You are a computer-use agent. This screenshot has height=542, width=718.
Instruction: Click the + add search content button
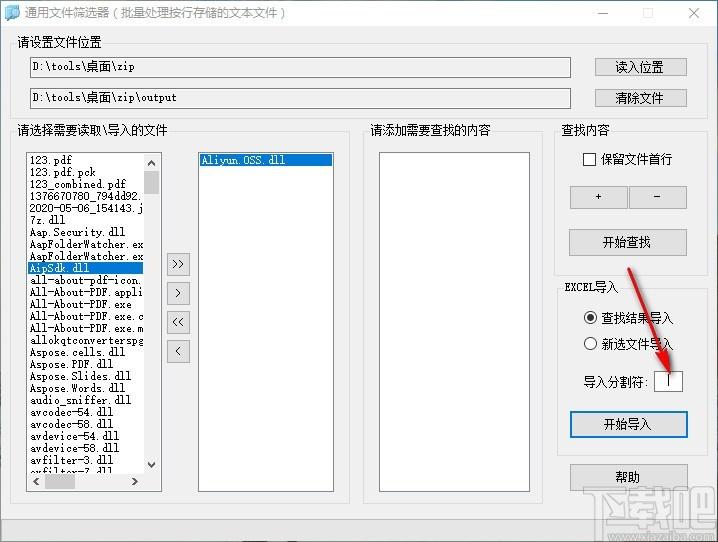point(598,197)
